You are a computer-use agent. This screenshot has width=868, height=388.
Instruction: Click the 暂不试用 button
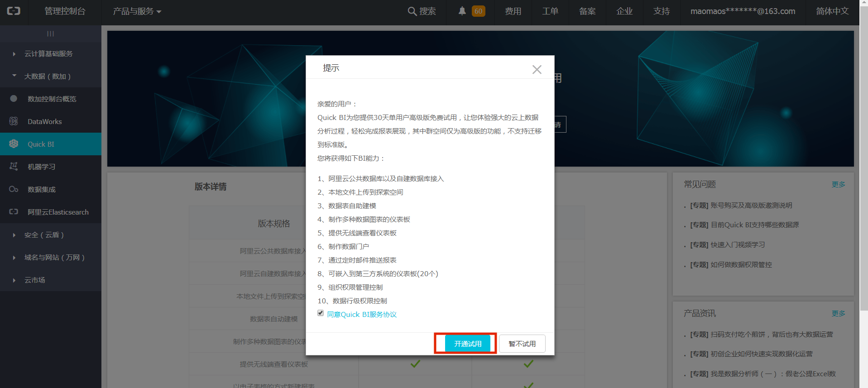[522, 344]
